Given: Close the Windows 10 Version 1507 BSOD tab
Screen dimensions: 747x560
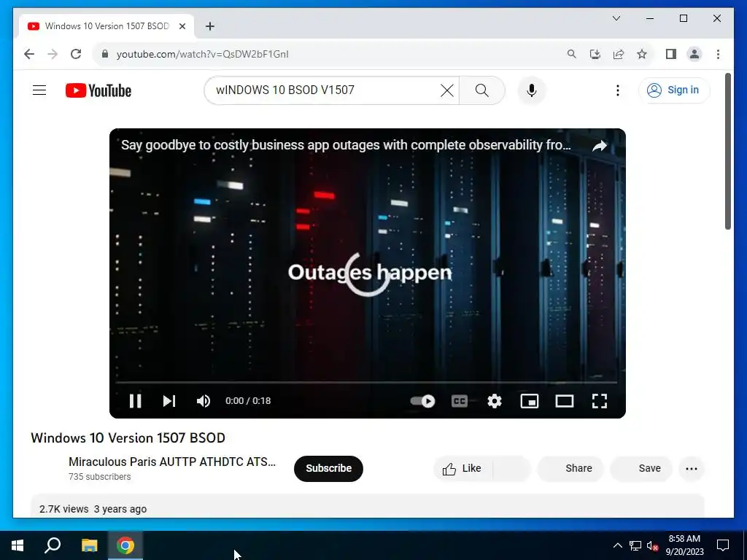Looking at the screenshot, I should (182, 26).
